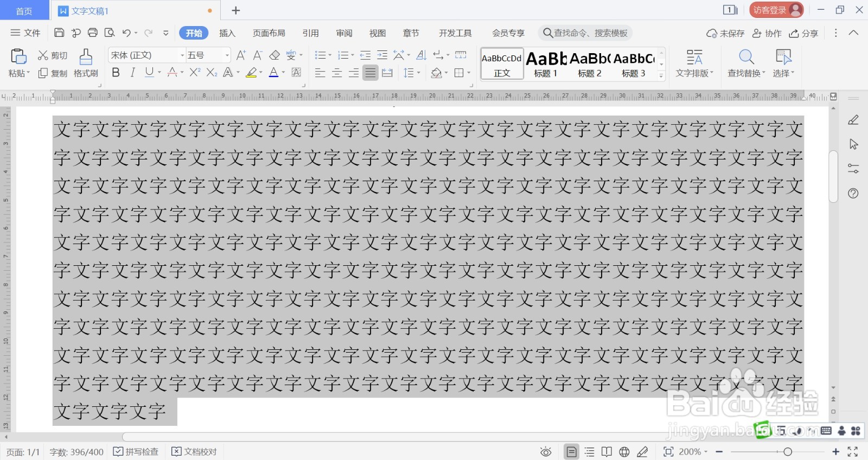Expand the font name dropdown
The image size is (868, 460).
click(x=182, y=55)
